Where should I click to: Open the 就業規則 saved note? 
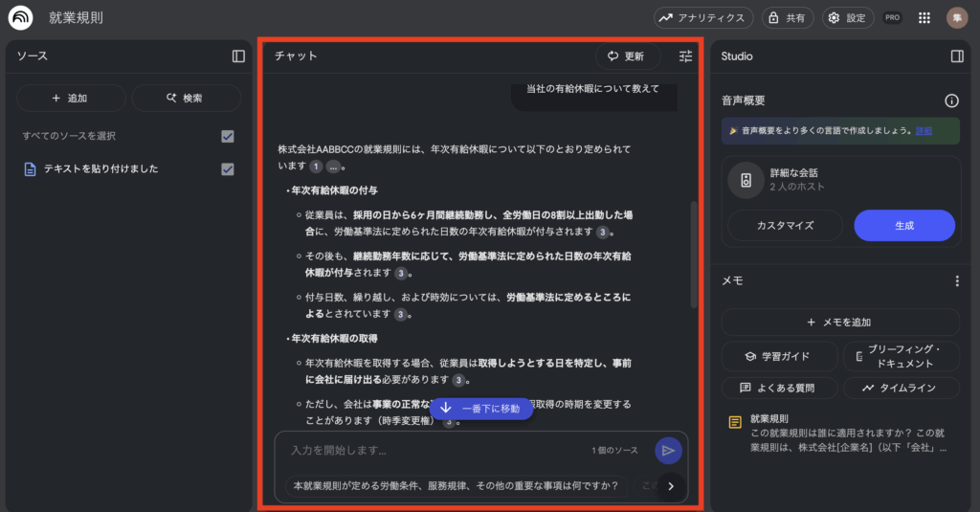pyautogui.click(x=840, y=434)
